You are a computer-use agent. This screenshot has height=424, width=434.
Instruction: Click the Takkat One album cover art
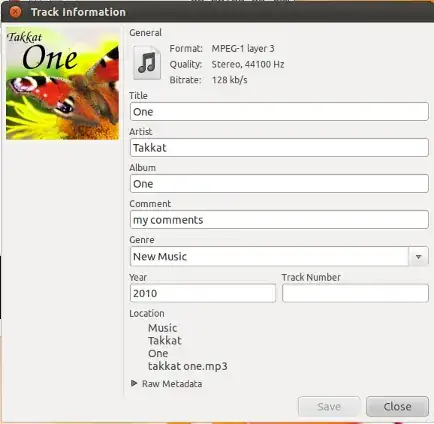[62, 83]
